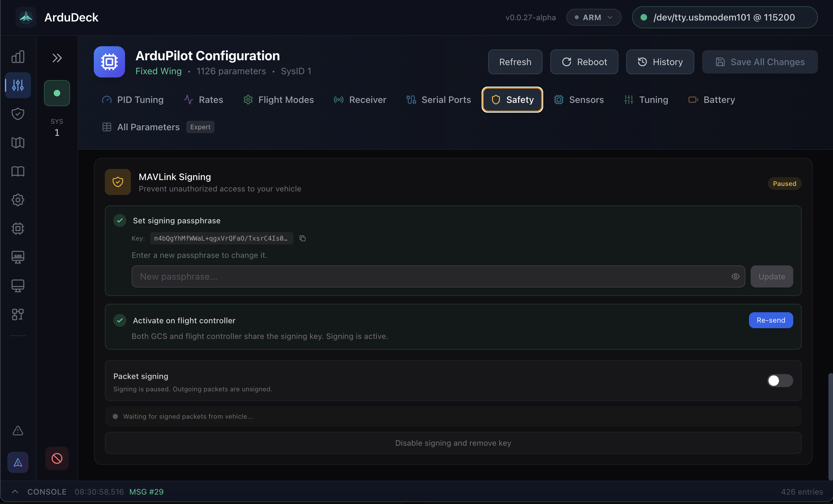The width and height of the screenshot is (833, 504).
Task: Copy the signing key with the copy icon
Action: (x=303, y=238)
